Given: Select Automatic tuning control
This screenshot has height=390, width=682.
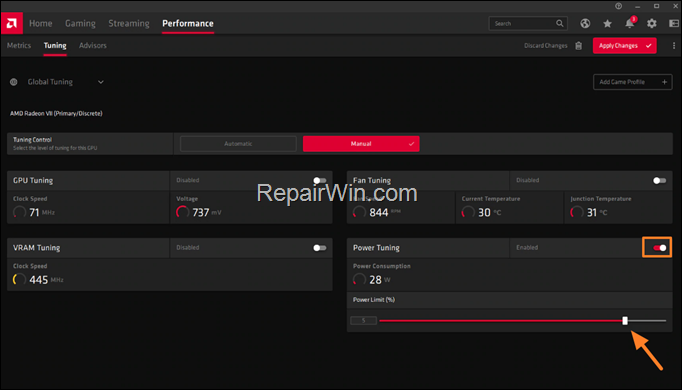Looking at the screenshot, I should 238,144.
